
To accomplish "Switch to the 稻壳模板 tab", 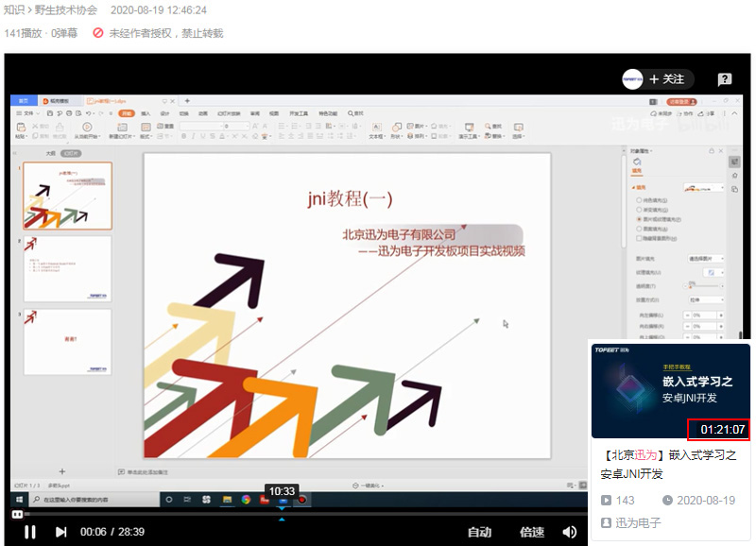I will [x=60, y=101].
